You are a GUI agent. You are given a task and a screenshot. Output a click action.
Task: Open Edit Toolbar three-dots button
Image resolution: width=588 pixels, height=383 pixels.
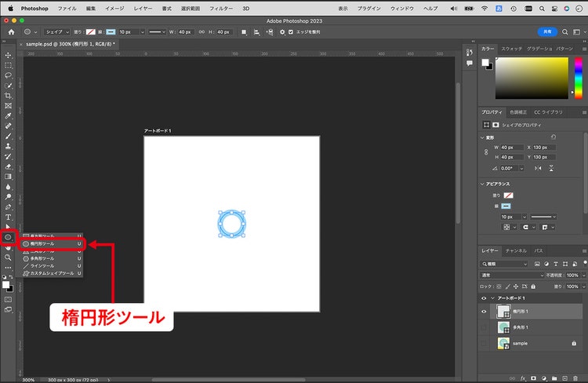(x=8, y=268)
